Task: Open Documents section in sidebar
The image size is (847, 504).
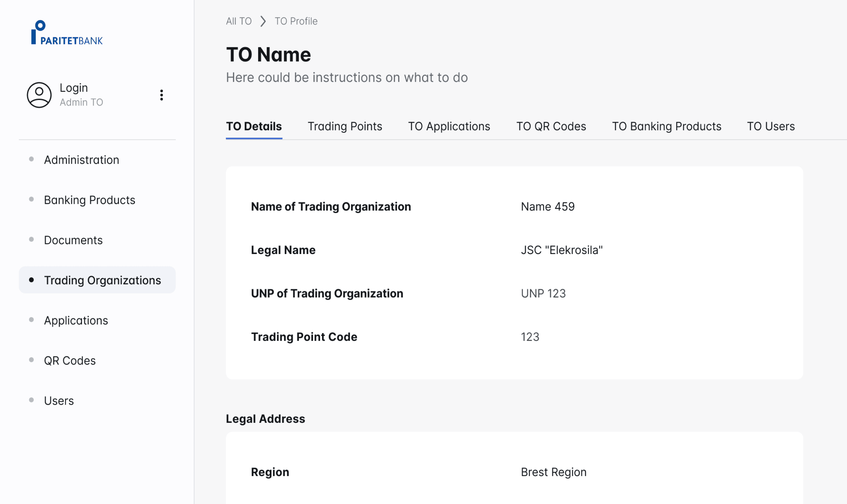Action: pyautogui.click(x=73, y=240)
